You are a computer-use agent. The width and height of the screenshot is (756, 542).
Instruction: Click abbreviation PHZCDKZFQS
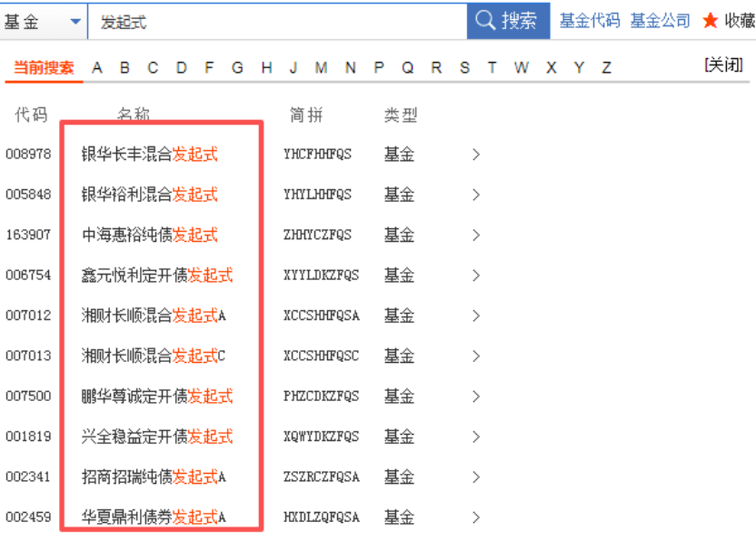click(321, 396)
